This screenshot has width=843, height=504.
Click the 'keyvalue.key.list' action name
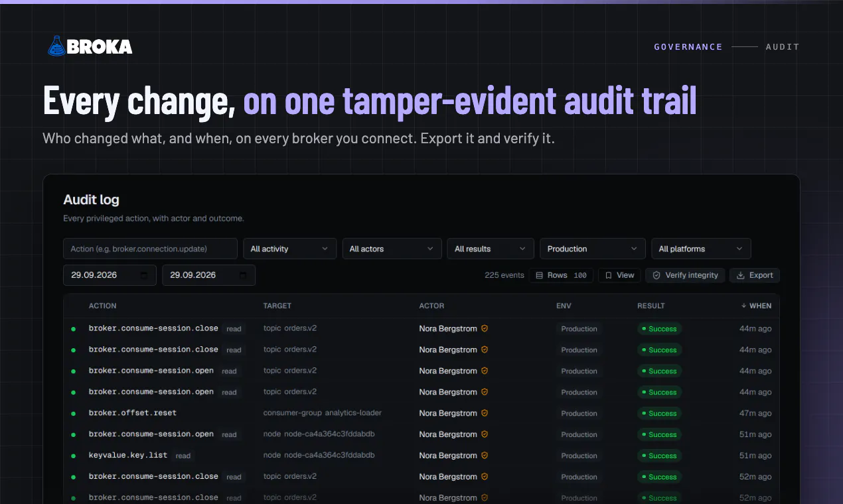[129, 456]
